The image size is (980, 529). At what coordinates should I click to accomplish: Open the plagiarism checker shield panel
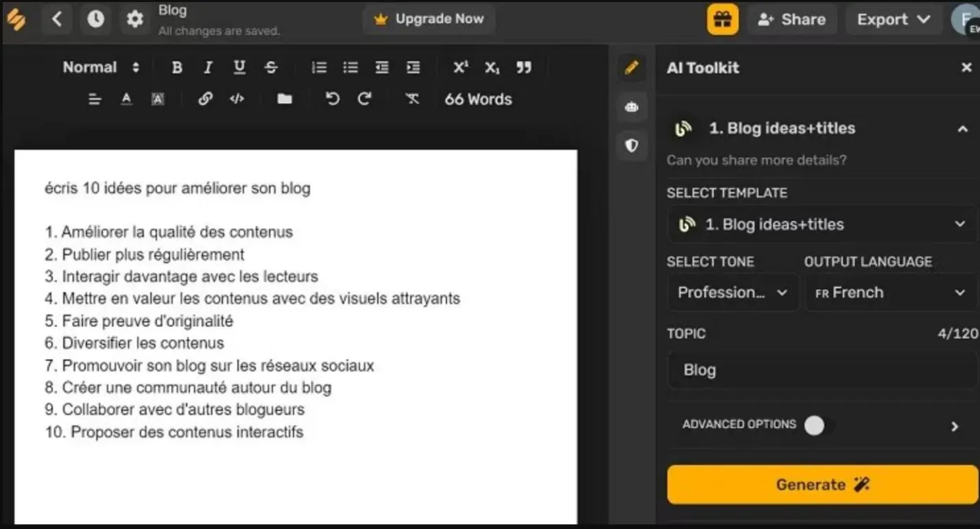tap(631, 145)
